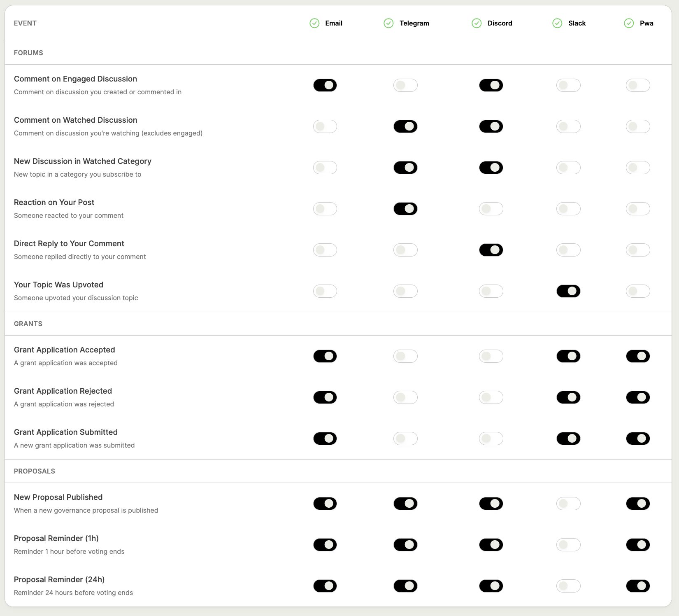
Task: Click the green check icon beside Pwa
Action: 628,23
